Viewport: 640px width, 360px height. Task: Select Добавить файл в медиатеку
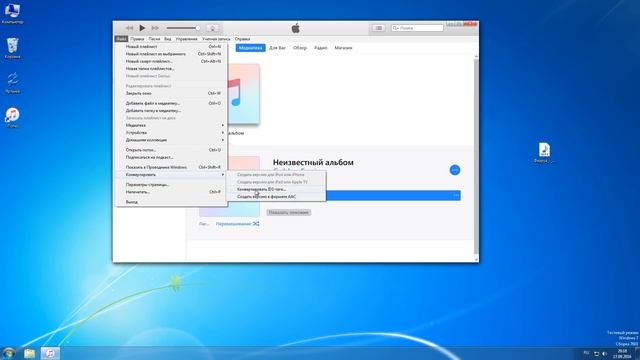click(x=171, y=103)
